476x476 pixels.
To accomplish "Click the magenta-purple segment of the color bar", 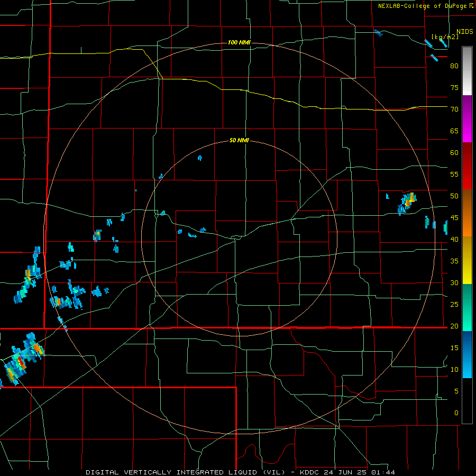I will coord(468,119).
